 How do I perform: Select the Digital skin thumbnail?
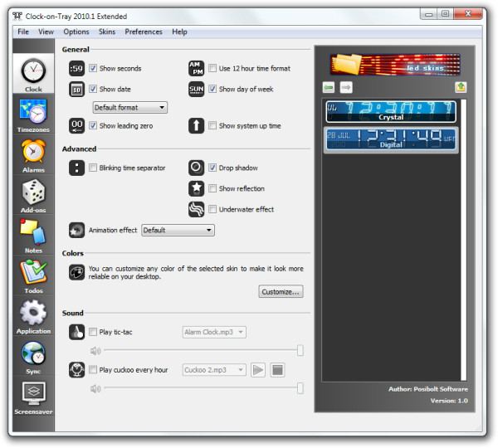[x=391, y=139]
